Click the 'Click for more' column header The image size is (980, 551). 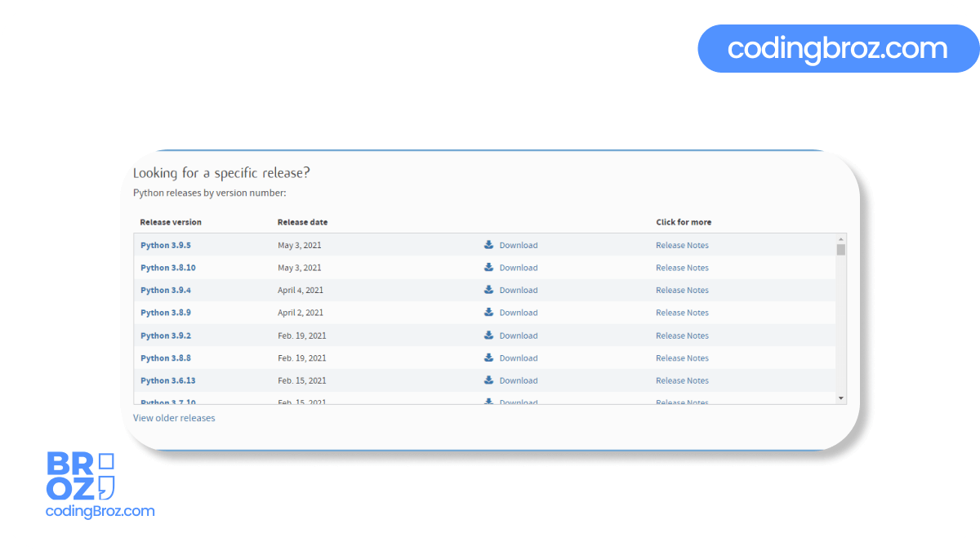pos(684,222)
